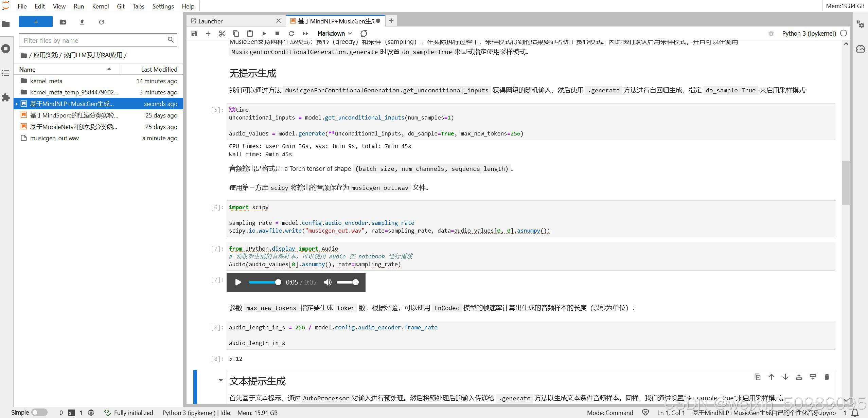
Task: Cut the selected cell with the scissors icon
Action: [x=222, y=33]
